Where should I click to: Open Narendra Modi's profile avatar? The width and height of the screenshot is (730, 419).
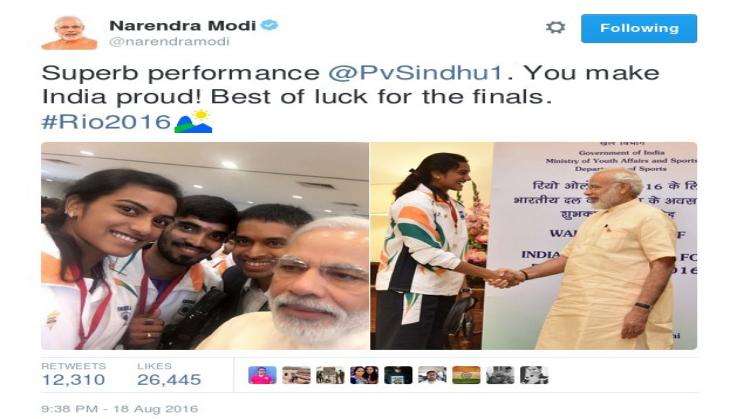click(x=69, y=33)
